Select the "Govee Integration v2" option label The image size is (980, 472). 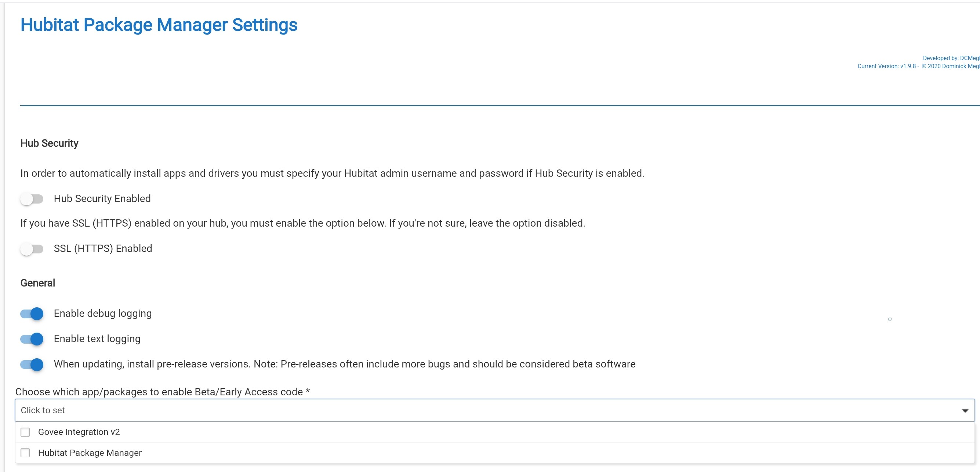(79, 432)
